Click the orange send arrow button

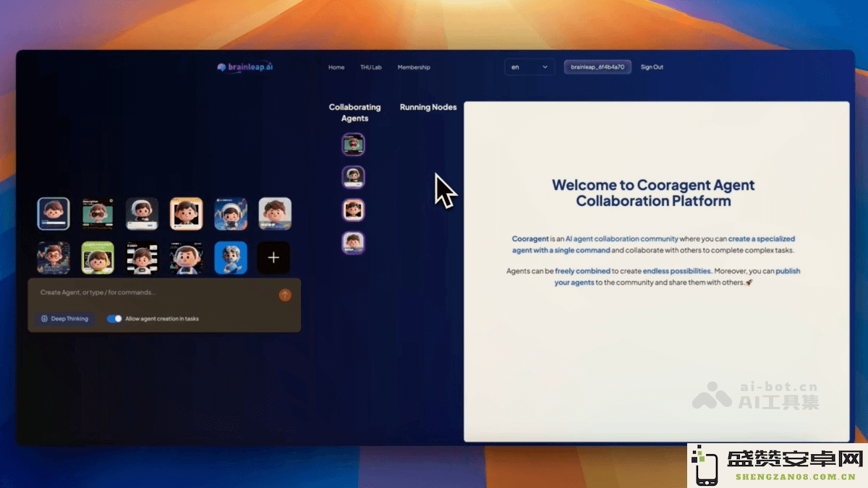(285, 295)
